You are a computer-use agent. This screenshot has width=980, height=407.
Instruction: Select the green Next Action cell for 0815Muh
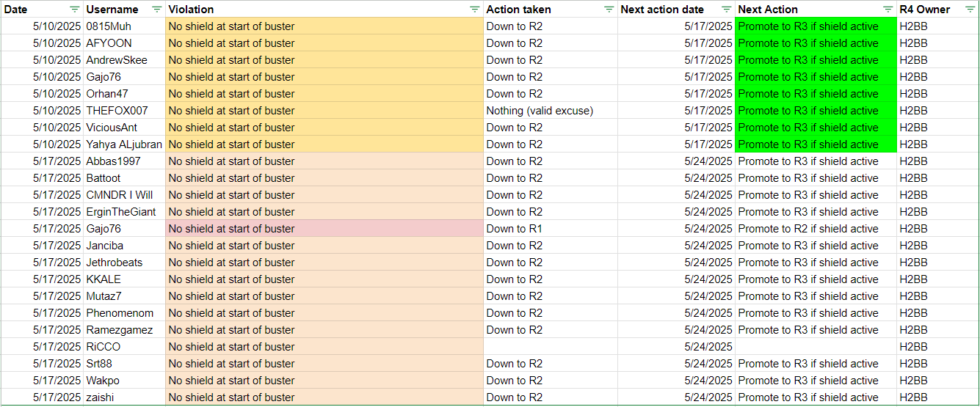816,26
